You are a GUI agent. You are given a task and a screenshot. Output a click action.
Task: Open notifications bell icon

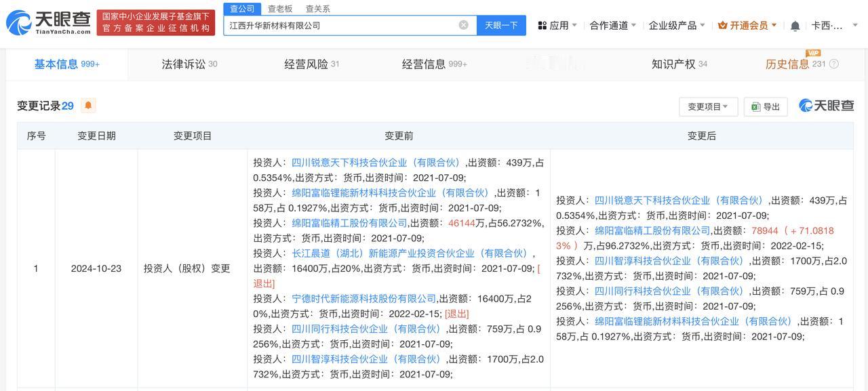tap(795, 26)
